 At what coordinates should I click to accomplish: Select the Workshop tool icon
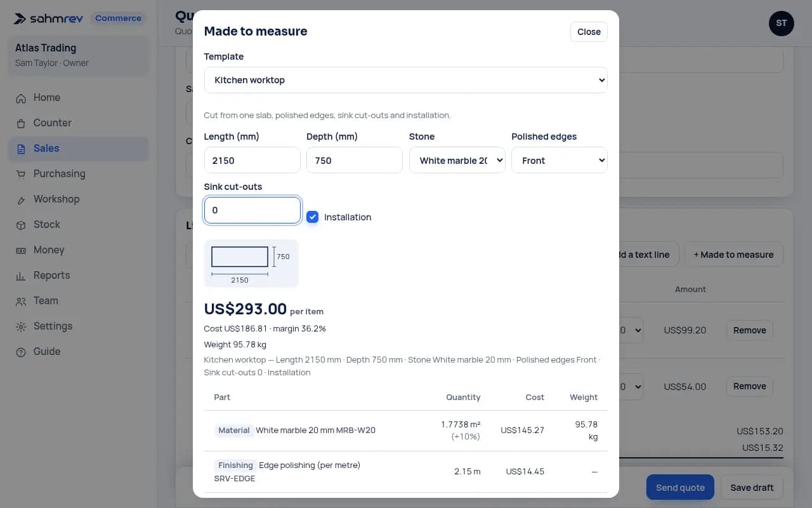21,199
